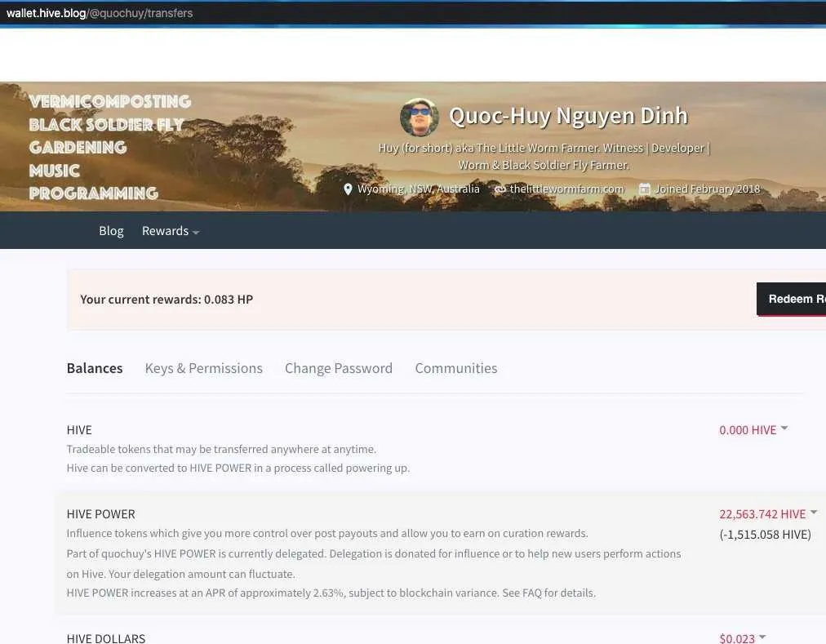
Task: Switch to Keys & Permissions tab
Action: pos(204,368)
